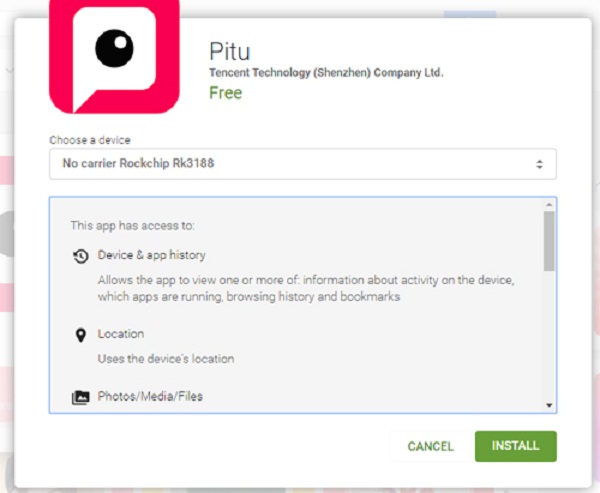Screen dimensions: 600x493
Task: Click the INSTALL button
Action: tap(515, 446)
